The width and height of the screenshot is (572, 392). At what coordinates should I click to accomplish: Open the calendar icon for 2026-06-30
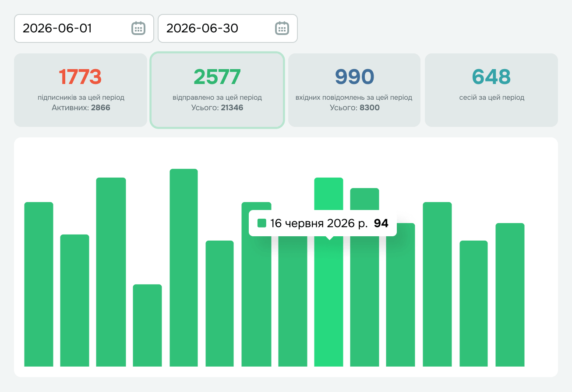(x=282, y=28)
